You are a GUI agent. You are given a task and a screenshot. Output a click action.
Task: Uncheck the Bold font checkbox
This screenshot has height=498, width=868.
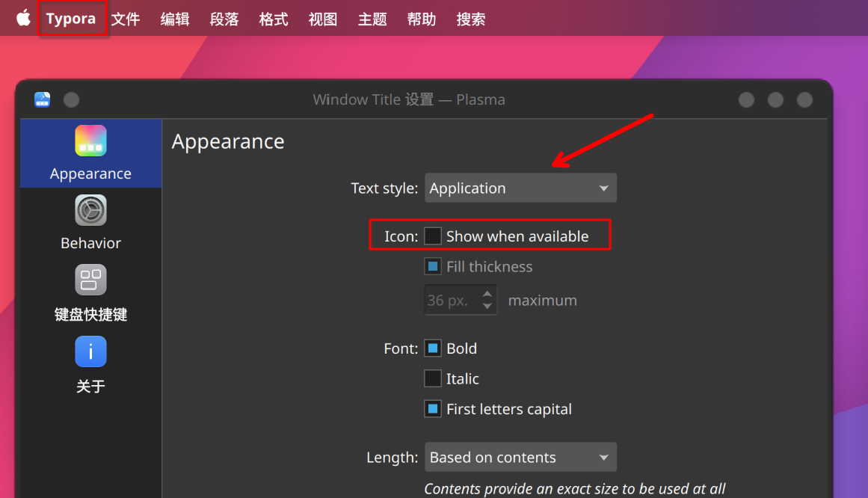(433, 348)
